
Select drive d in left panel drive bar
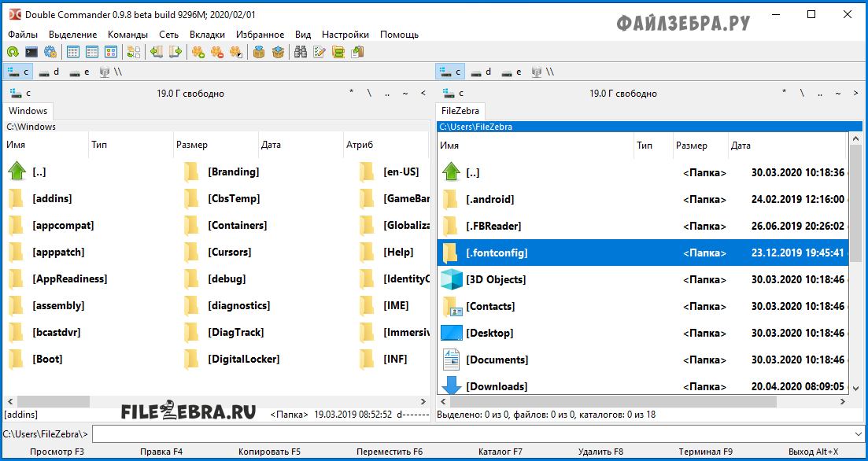coord(49,72)
